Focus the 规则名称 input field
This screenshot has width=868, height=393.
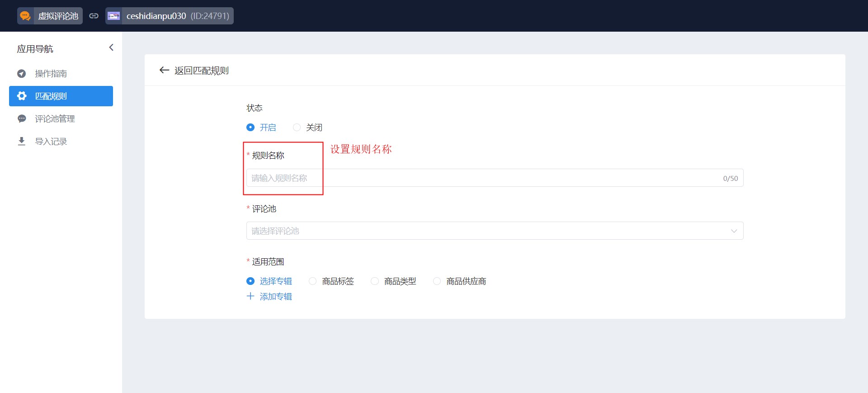[x=495, y=178]
